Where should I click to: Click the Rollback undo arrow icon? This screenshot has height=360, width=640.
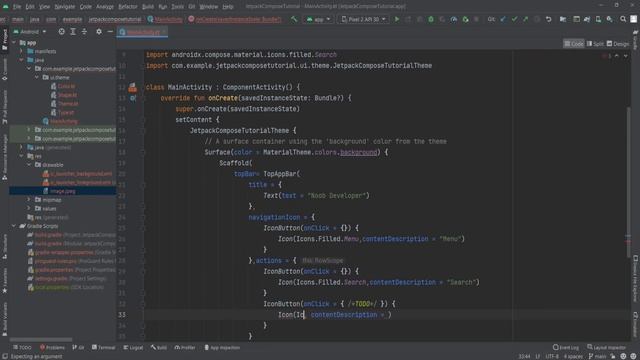point(549,19)
